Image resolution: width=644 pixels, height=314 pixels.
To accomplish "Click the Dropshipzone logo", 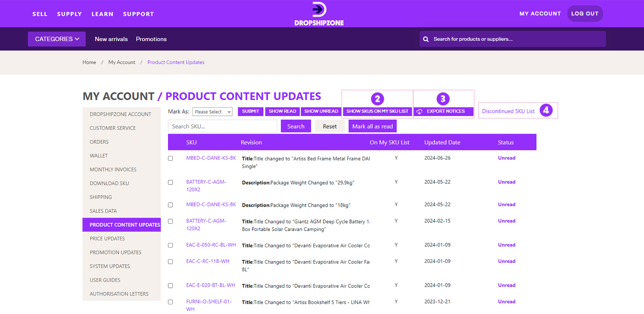I will pos(319,14).
